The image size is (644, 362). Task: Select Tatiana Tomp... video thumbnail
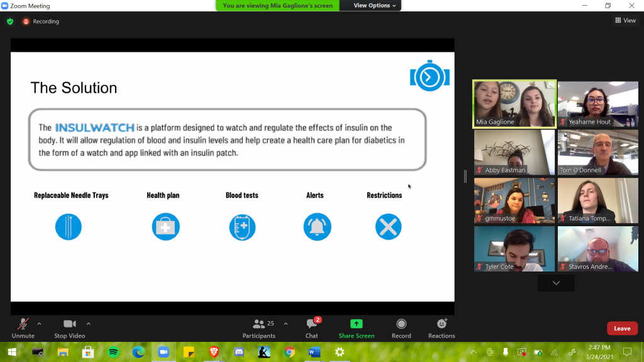pos(598,200)
